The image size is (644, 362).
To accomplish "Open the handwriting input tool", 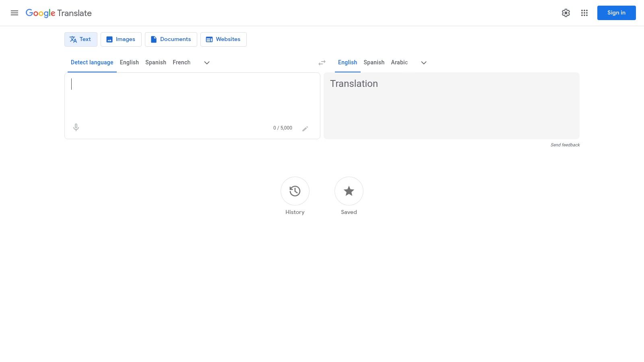I will tap(305, 128).
